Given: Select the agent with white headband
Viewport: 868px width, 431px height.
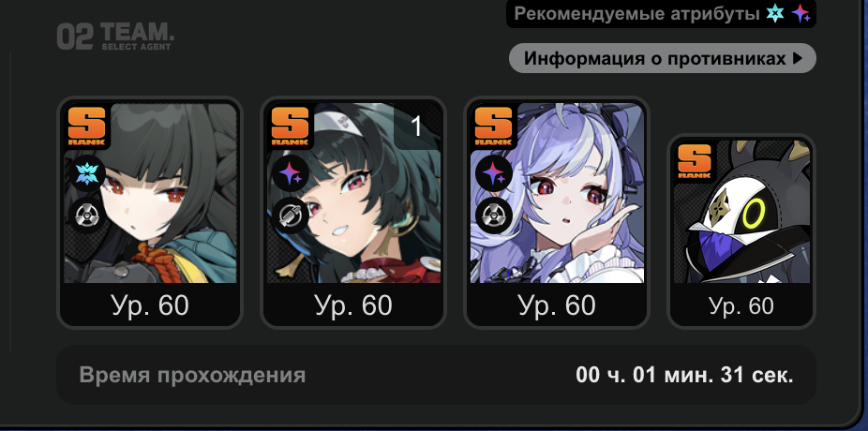Looking at the screenshot, I should (353, 213).
